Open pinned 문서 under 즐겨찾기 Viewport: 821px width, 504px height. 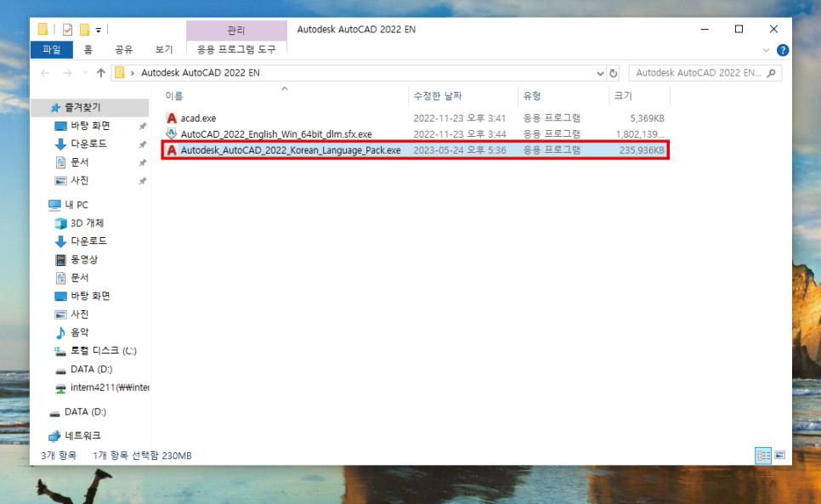click(80, 162)
